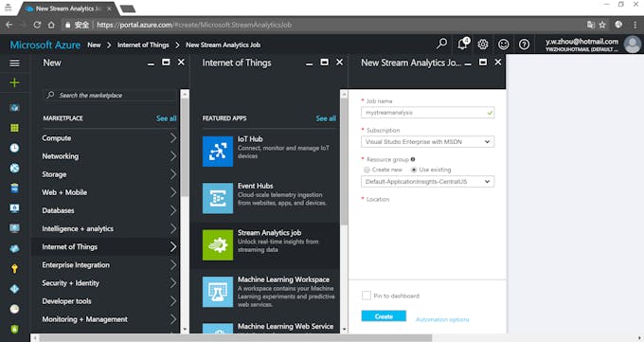Open the yellow key Subscriptions sidebar icon
644x342 pixels.
click(x=14, y=268)
